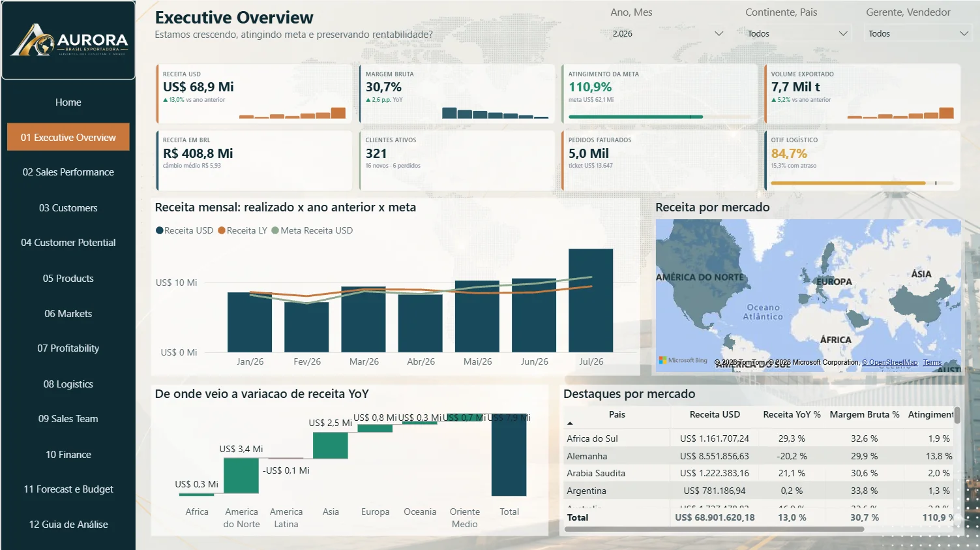980x550 pixels.
Task: Click the Receita USD US$ 68,9 Mi card
Action: point(254,94)
